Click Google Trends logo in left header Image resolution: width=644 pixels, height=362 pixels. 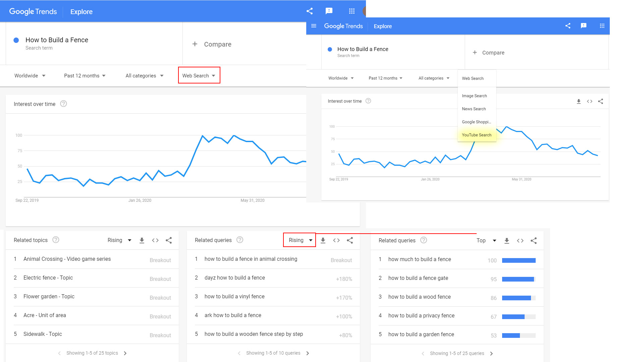tap(33, 11)
